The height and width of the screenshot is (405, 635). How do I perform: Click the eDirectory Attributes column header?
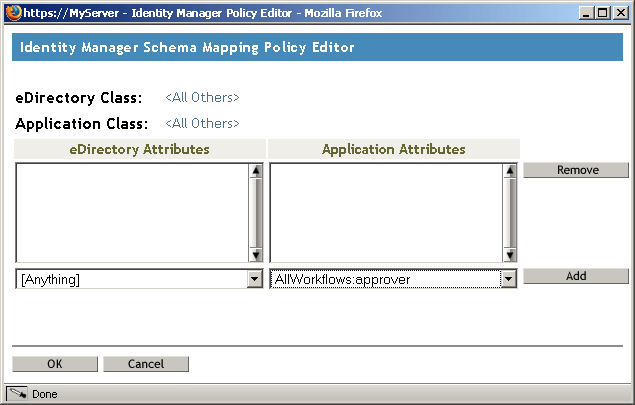click(140, 149)
